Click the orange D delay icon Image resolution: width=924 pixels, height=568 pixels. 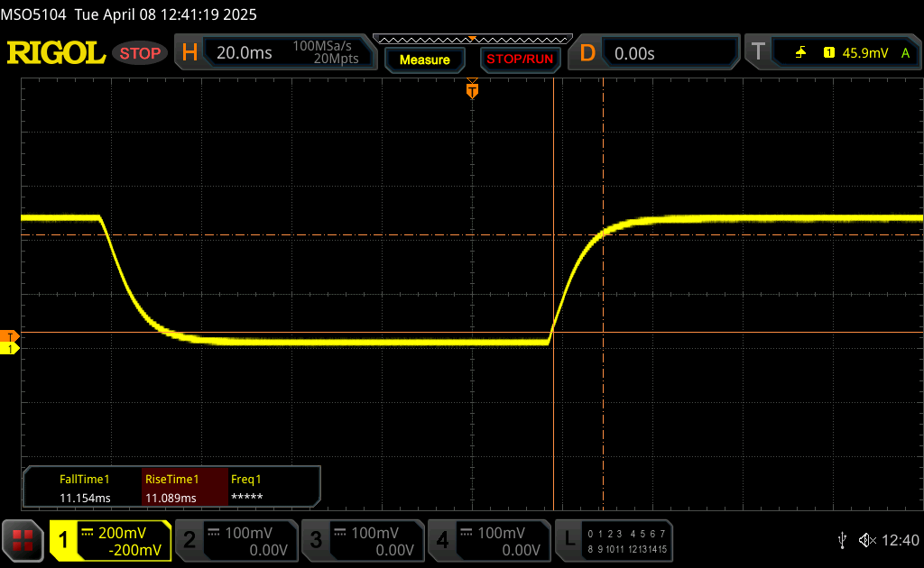click(x=587, y=53)
